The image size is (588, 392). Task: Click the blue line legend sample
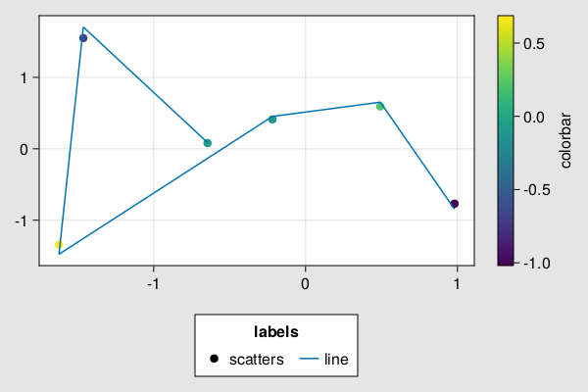click(x=309, y=359)
